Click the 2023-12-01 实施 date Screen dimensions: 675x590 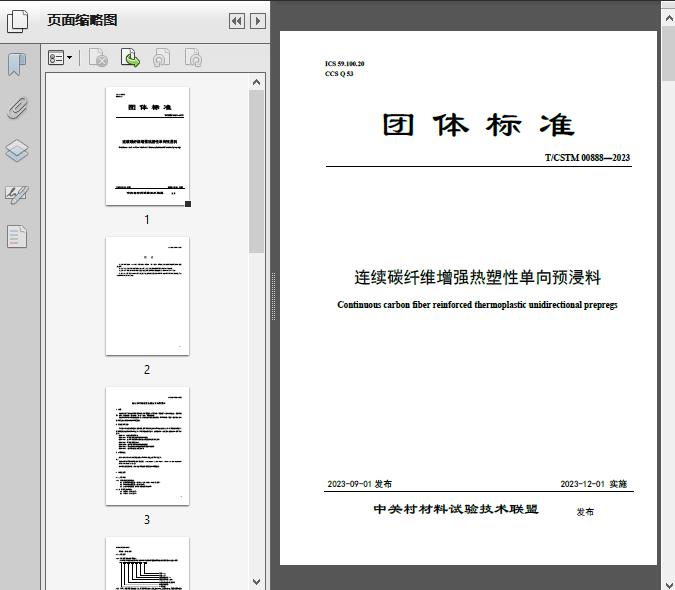[594, 484]
